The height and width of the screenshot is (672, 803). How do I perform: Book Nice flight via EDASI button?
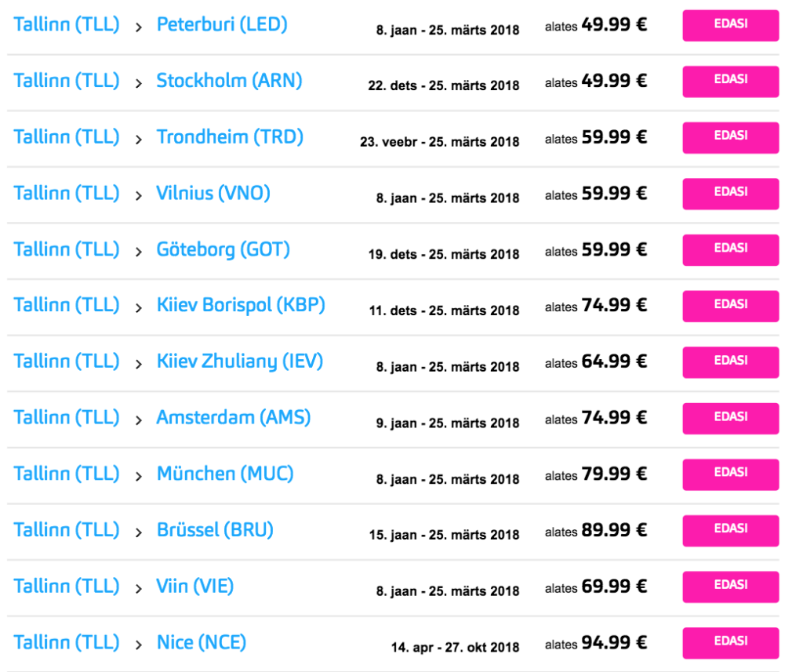730,643
